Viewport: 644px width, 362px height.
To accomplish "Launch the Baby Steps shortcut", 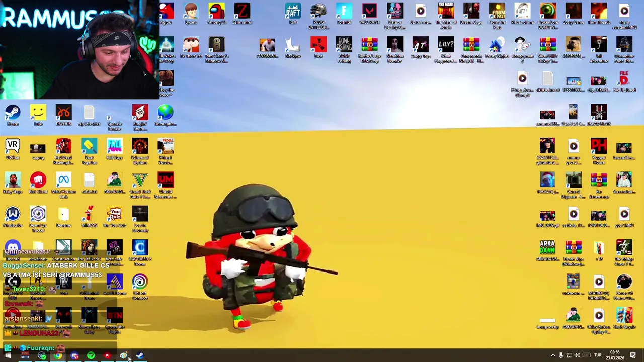I will point(13,183).
